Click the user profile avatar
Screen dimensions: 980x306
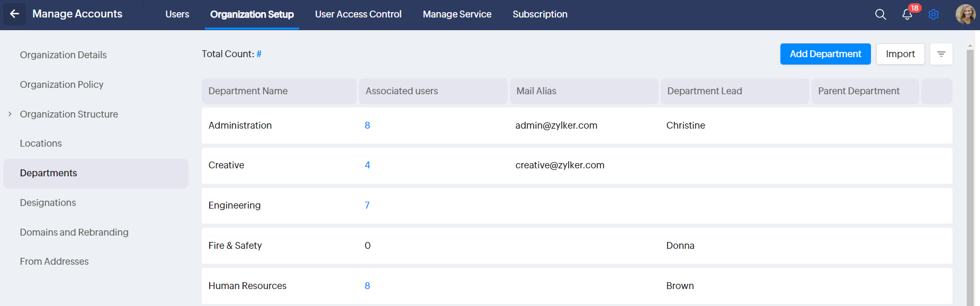[965, 14]
